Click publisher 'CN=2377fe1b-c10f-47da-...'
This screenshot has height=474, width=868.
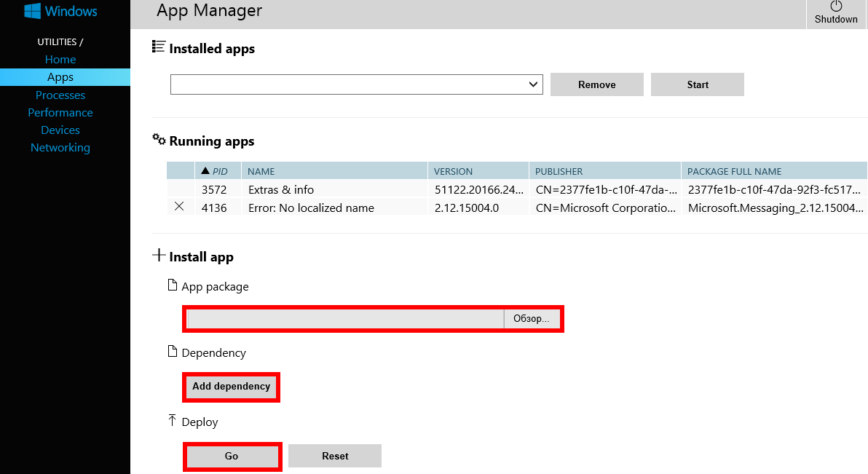pos(606,190)
